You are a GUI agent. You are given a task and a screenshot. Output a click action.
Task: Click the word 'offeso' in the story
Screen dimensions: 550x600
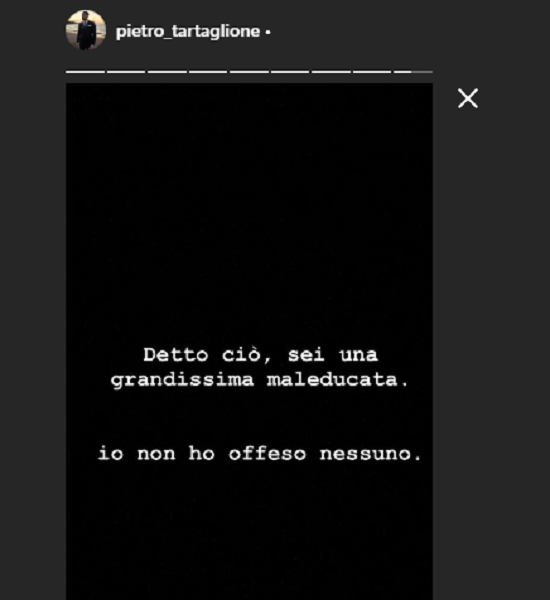pos(267,453)
